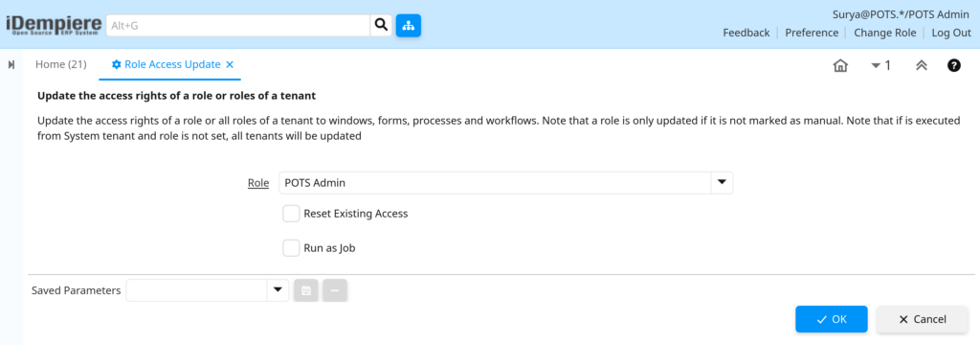This screenshot has height=345, width=980.
Task: Expand the Saved Parameters dropdown
Action: click(x=278, y=290)
